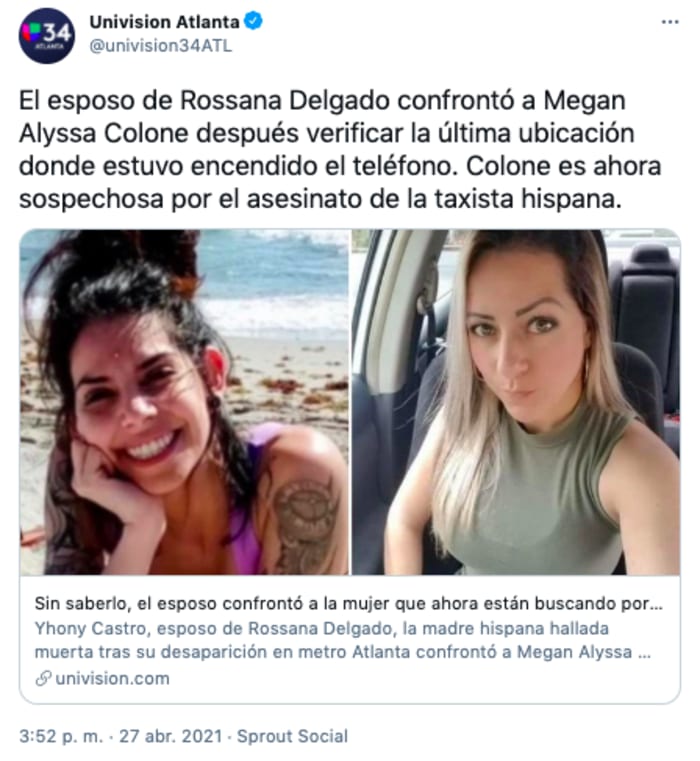
Task: Click the blue verified badge icon
Action: (x=254, y=21)
